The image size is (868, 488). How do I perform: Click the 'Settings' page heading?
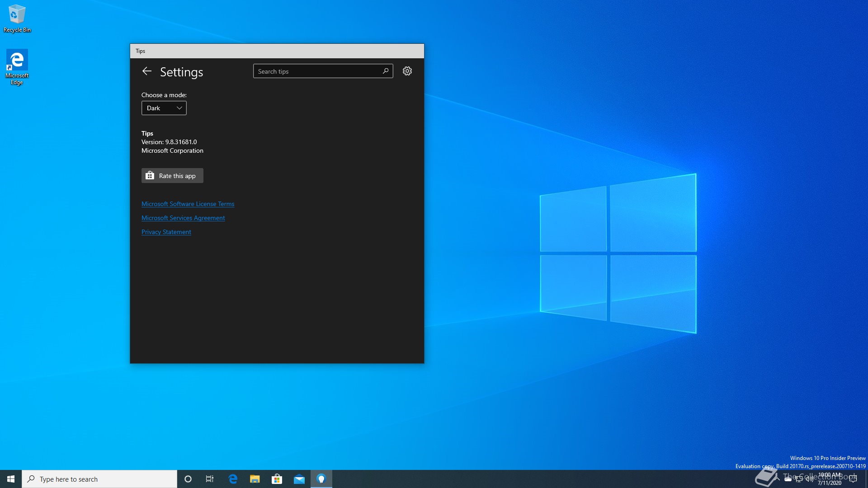pos(181,72)
